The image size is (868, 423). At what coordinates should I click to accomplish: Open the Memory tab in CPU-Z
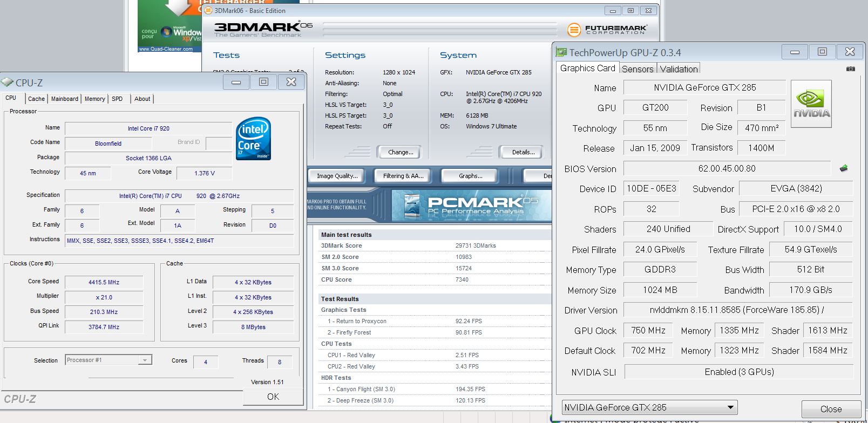coord(95,99)
